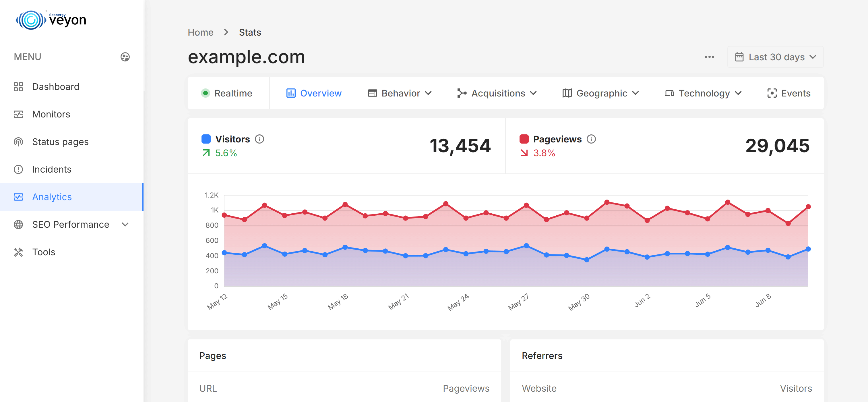This screenshot has width=868, height=402.
Task: Open the Incidents section
Action: [x=52, y=169]
